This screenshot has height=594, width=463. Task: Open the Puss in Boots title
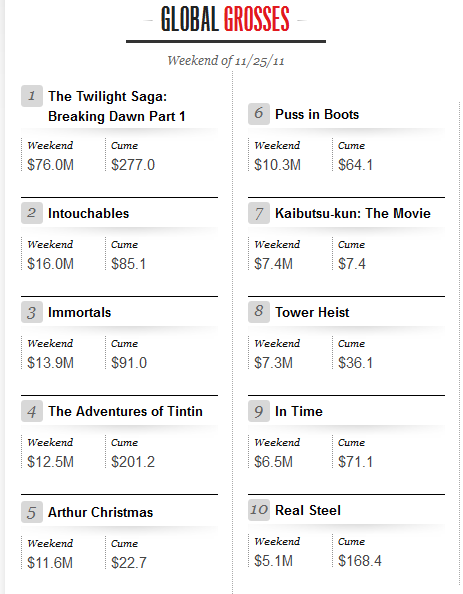coord(317,114)
